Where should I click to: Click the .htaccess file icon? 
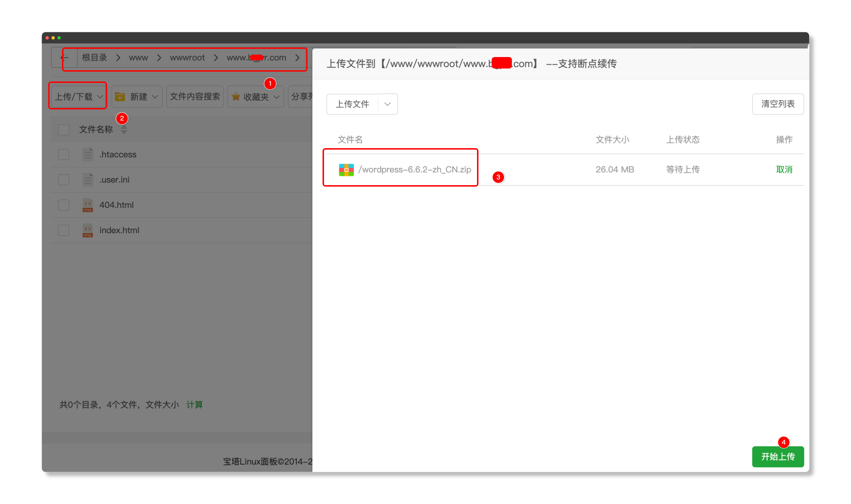click(88, 155)
